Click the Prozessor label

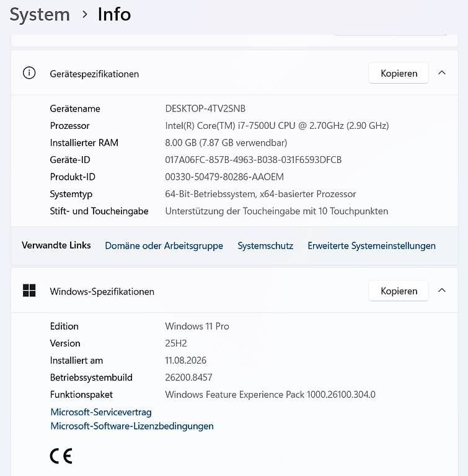[x=70, y=126]
